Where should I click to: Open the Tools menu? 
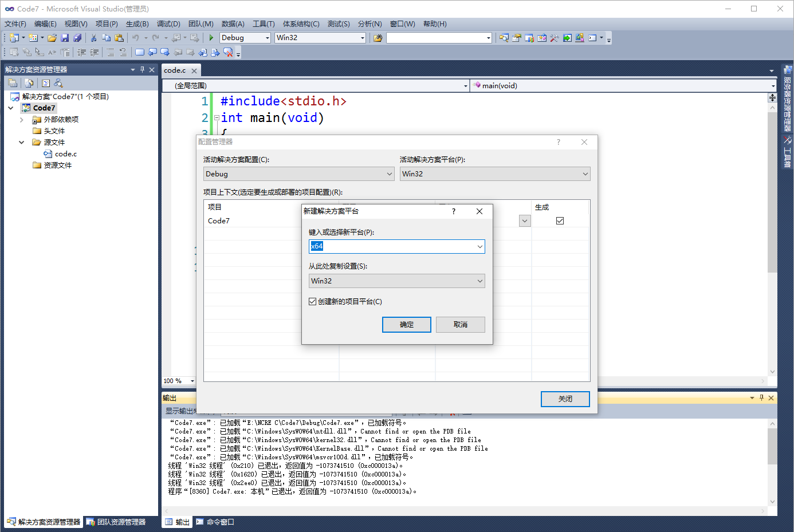[x=264, y=23]
